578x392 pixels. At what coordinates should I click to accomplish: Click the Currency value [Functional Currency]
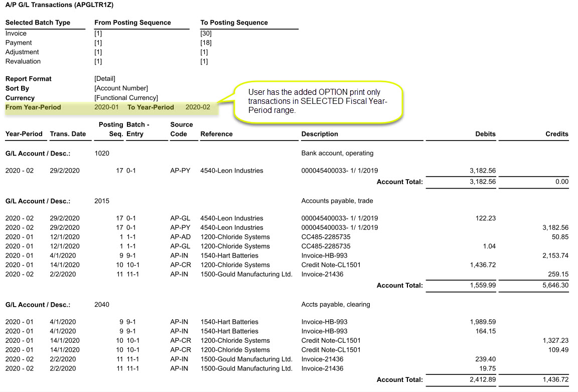(126, 98)
